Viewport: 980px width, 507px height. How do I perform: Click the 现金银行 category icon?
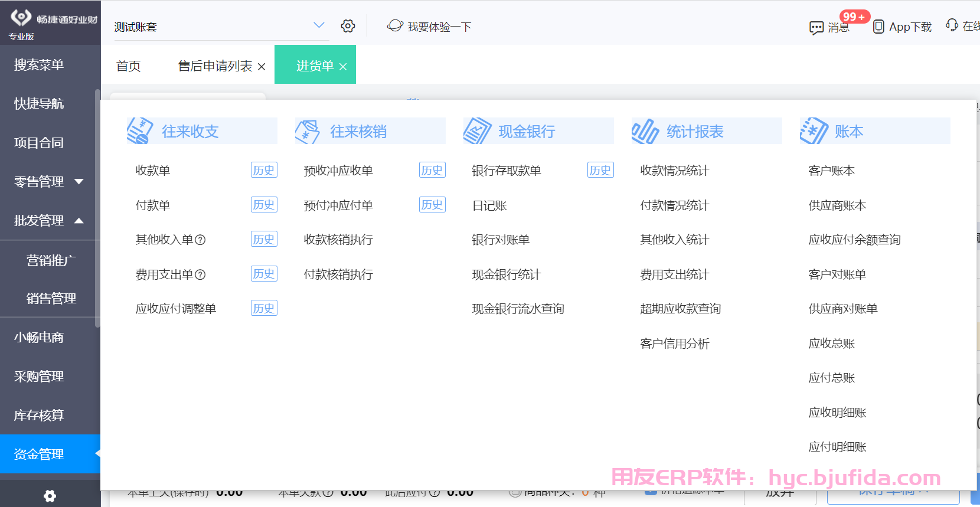(477, 130)
